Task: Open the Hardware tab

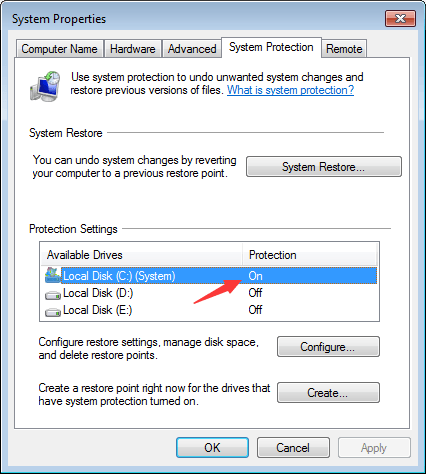Action: pyautogui.click(x=133, y=49)
